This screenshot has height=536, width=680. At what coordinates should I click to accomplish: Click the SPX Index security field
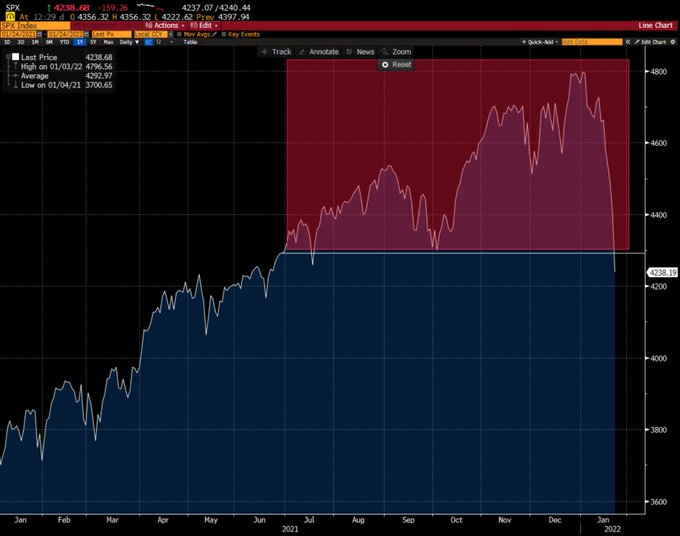point(35,26)
